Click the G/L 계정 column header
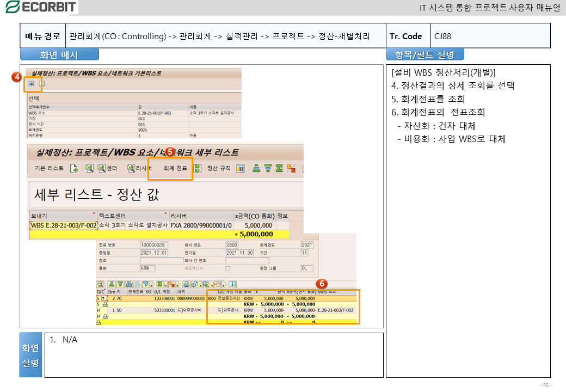This screenshot has height=392, width=566. point(163,292)
